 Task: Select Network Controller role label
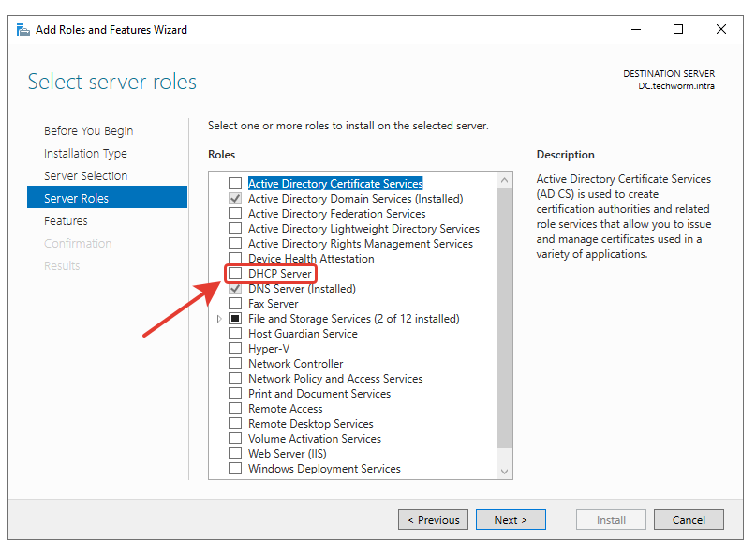(295, 364)
